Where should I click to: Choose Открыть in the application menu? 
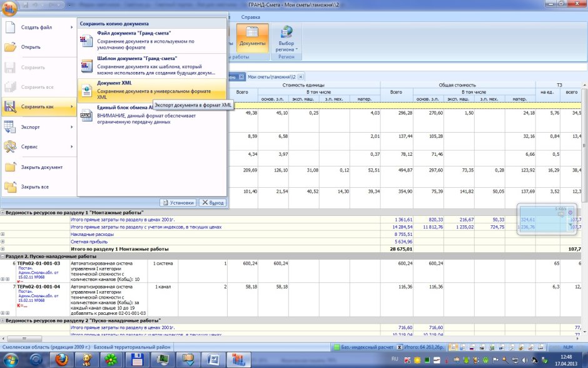pos(39,48)
